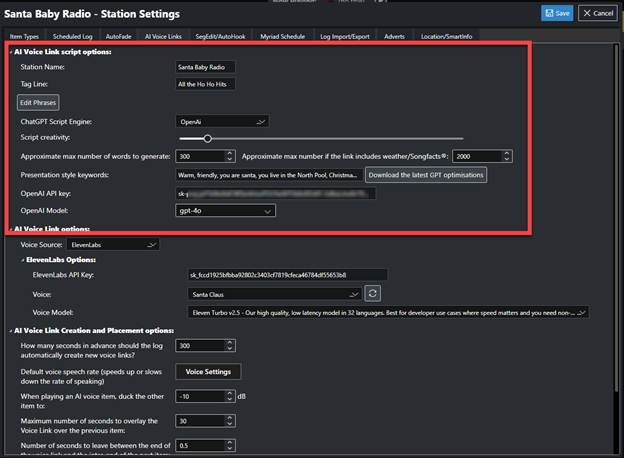Open the Voice dropdown showing Santa Claus
The width and height of the screenshot is (624, 458).
pos(274,294)
